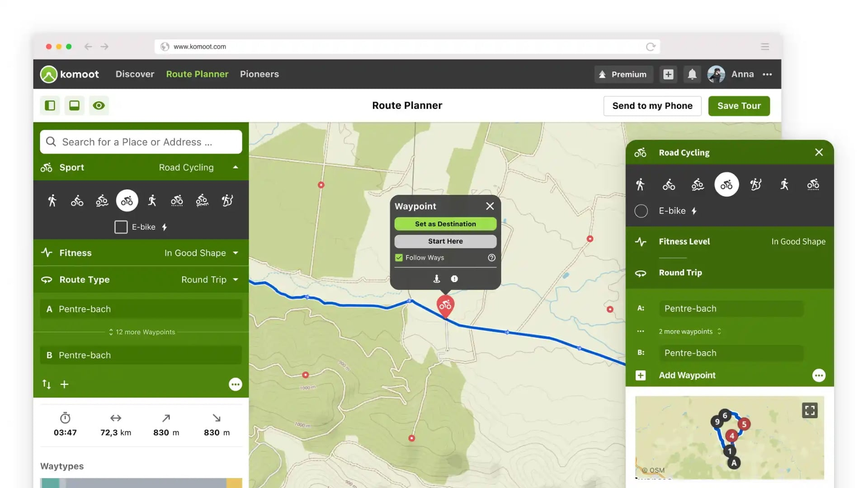Click the B: Pentre-bach field in mobile panel
The height and width of the screenshot is (488, 868).
[x=731, y=353]
